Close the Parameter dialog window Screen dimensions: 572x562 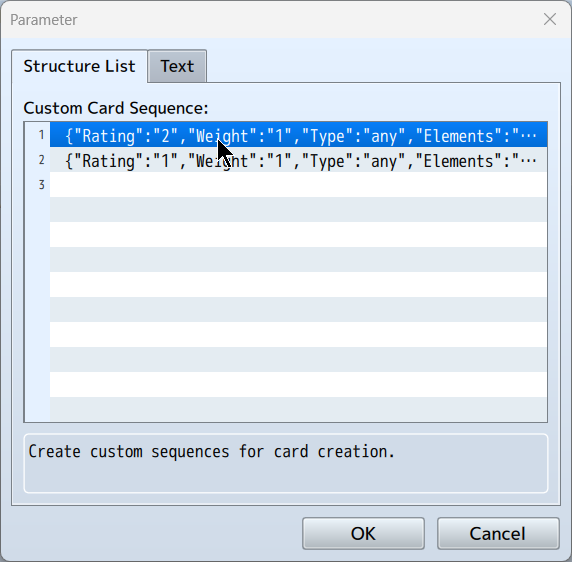click(x=550, y=19)
